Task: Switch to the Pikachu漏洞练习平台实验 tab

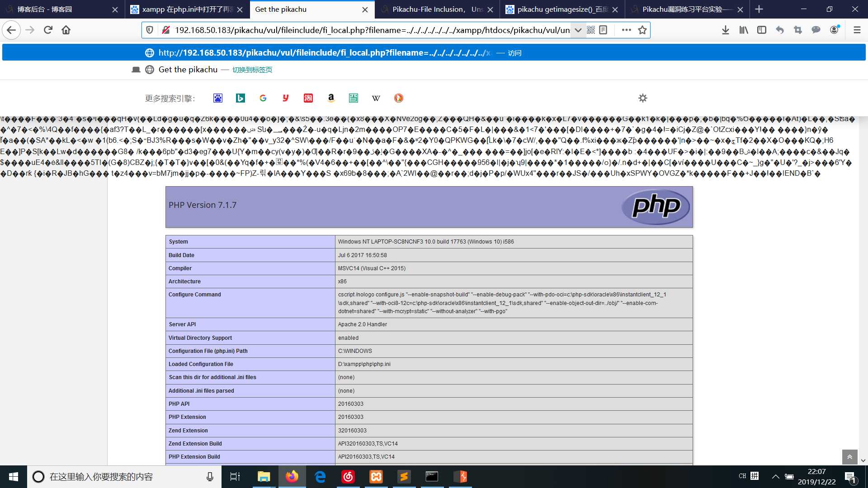Action: (x=687, y=9)
